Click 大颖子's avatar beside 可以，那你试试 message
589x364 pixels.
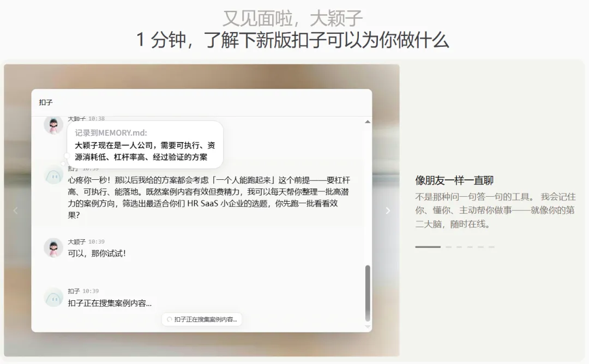tap(53, 248)
